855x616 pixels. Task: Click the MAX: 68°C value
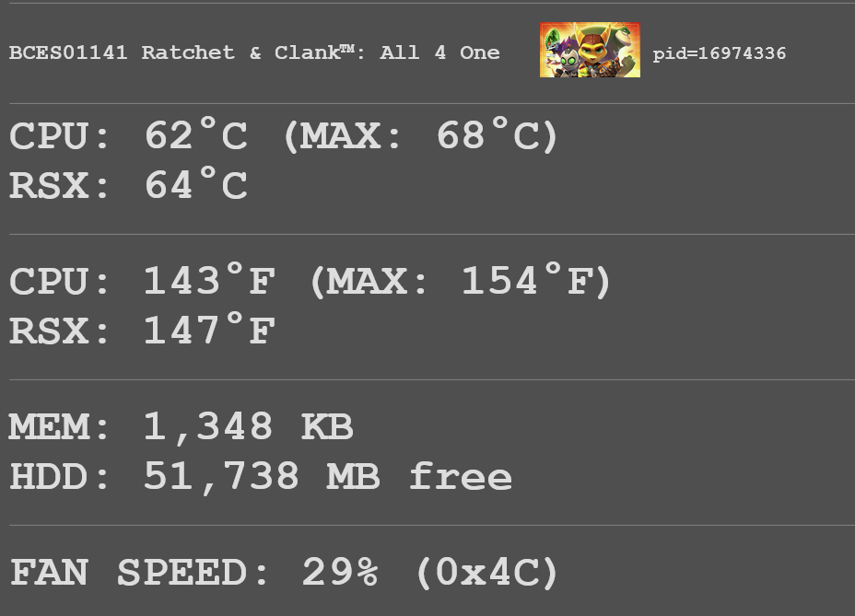pyautogui.click(x=420, y=135)
